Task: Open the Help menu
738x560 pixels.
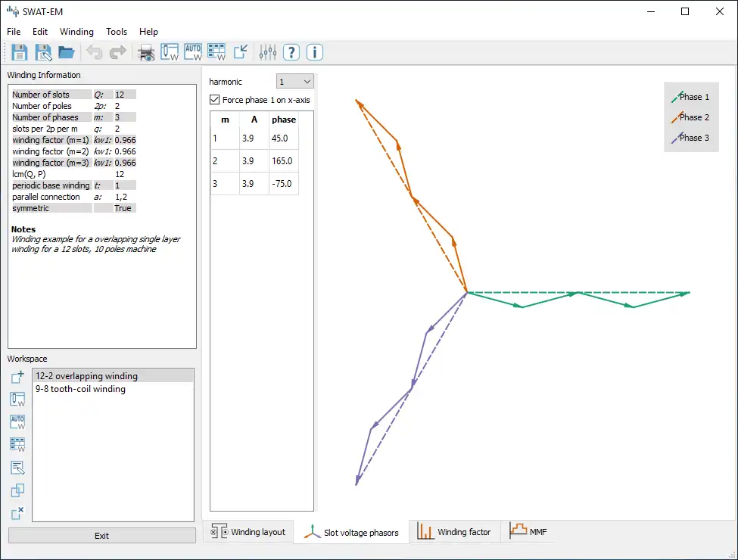Action: [x=148, y=32]
